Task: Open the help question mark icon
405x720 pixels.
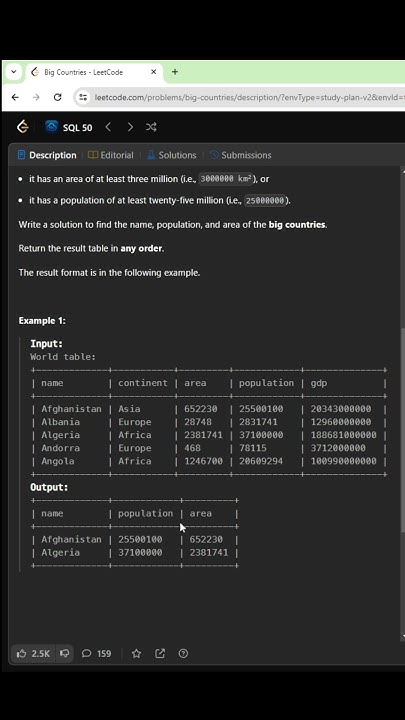Action: tap(183, 653)
